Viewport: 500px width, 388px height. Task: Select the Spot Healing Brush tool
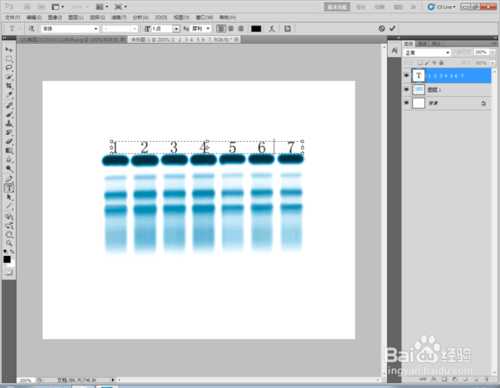9,106
